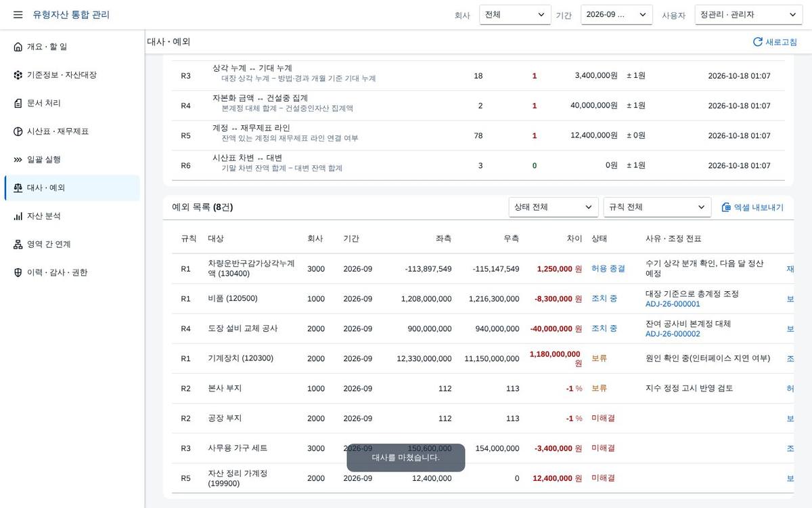Viewport: 812px width, 508px height.
Task: Click 공장 부지 target cell
Action: click(x=225, y=418)
